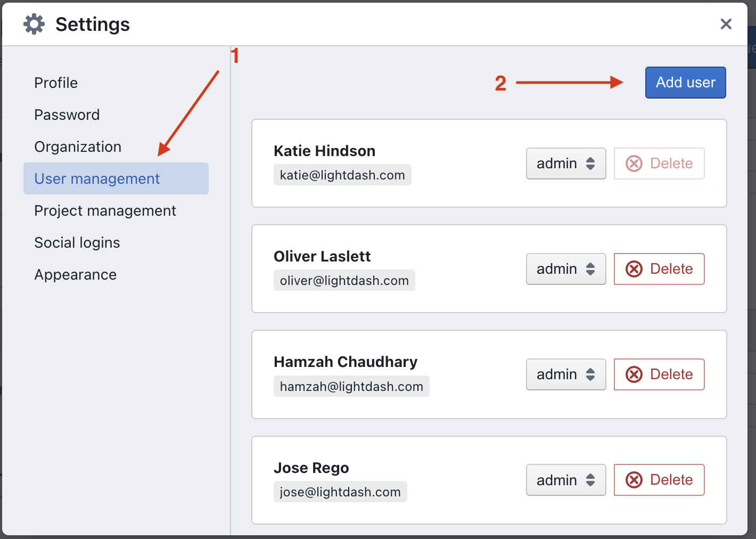Open Appearance settings
Viewport: 756px width, 539px height.
click(x=76, y=275)
